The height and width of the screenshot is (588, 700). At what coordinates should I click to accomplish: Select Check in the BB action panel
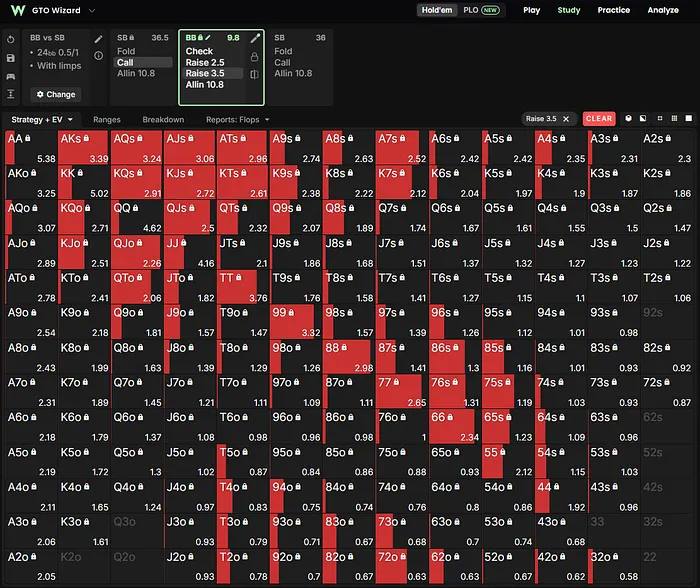pos(199,51)
